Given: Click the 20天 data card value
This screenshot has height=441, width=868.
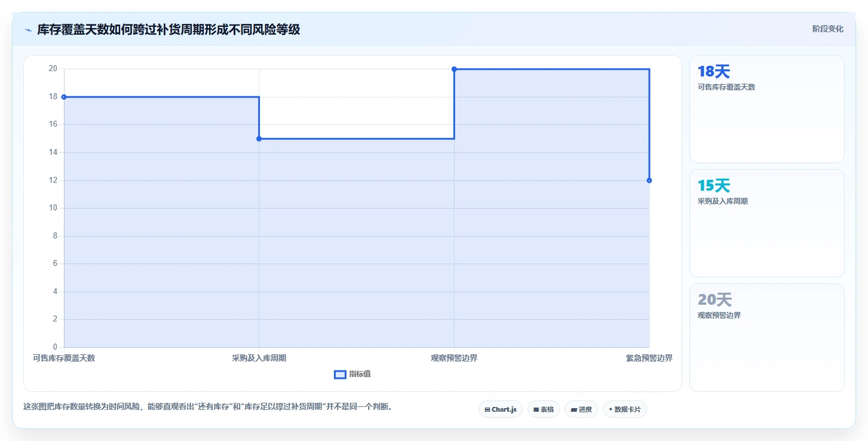Looking at the screenshot, I should coord(714,300).
